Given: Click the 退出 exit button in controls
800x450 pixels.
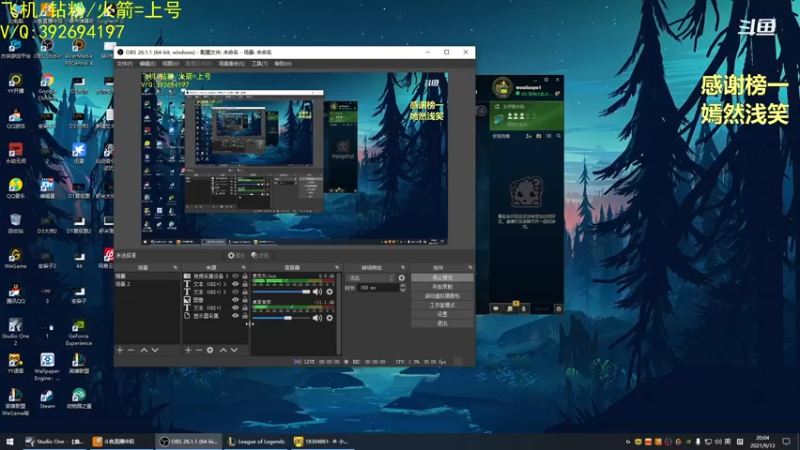Looking at the screenshot, I should point(442,323).
